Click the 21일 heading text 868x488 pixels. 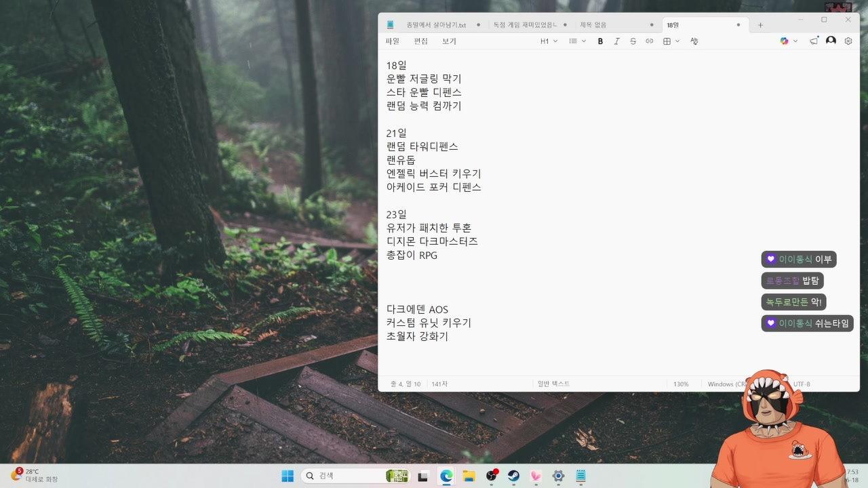tap(397, 133)
